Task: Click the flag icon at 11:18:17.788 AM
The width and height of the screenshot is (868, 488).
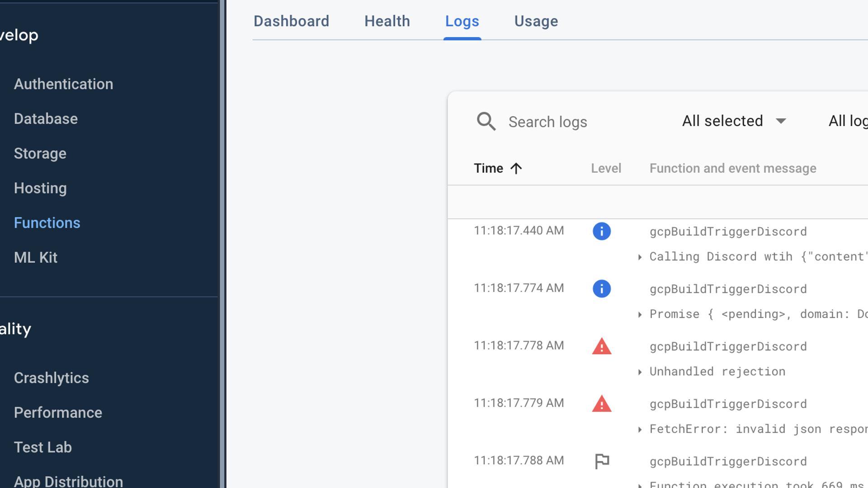Action: (601, 461)
